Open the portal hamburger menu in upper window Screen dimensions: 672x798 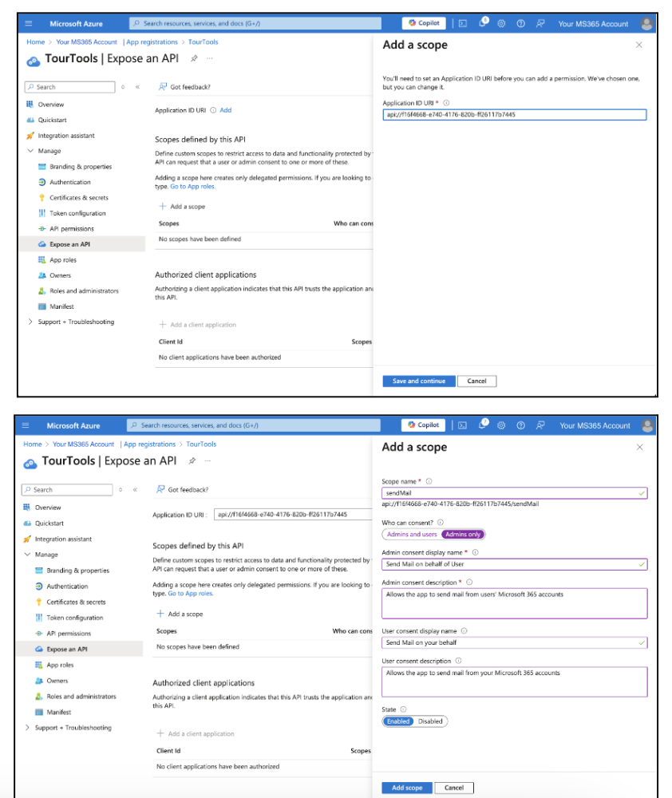point(29,23)
